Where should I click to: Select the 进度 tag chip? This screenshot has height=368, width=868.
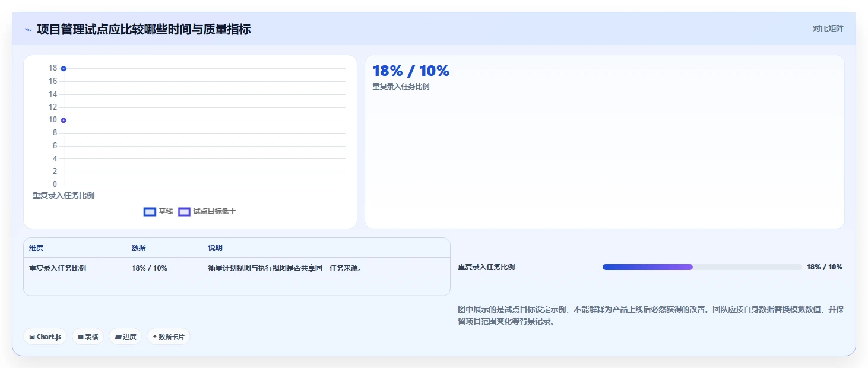pyautogui.click(x=125, y=337)
